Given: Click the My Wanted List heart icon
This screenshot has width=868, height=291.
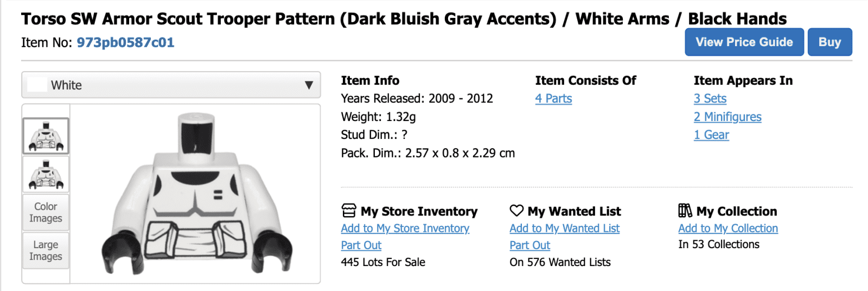Looking at the screenshot, I should 516,210.
